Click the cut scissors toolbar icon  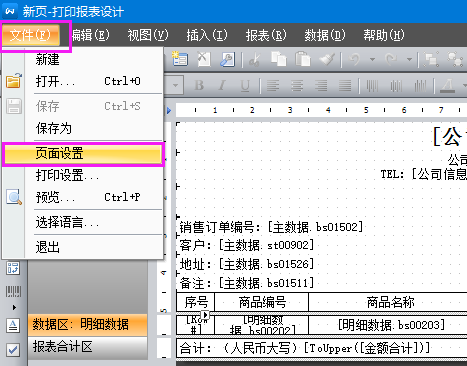255,60
